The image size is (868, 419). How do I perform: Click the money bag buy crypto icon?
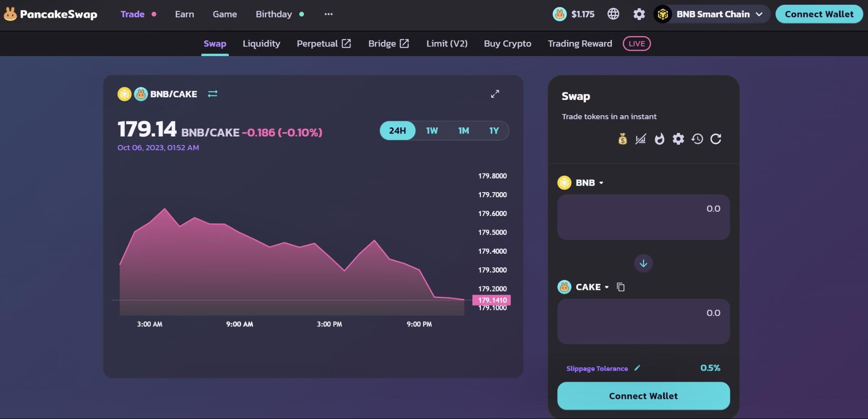coord(623,139)
